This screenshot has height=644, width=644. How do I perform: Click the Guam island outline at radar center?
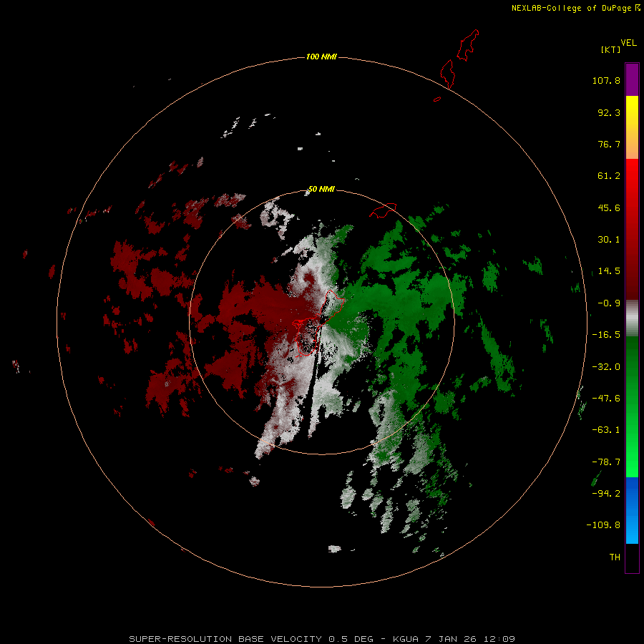(x=318, y=323)
